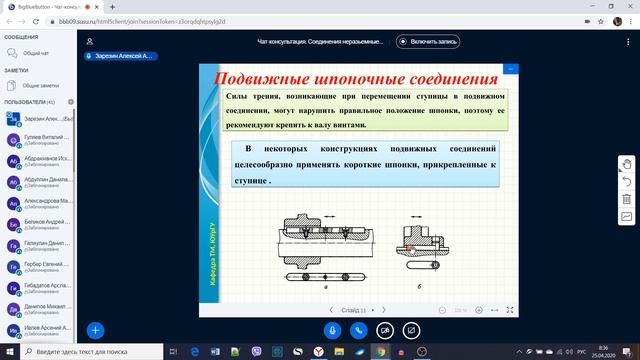Bookmark this page with star icon
The width and height of the screenshot is (640, 360).
click(600, 22)
